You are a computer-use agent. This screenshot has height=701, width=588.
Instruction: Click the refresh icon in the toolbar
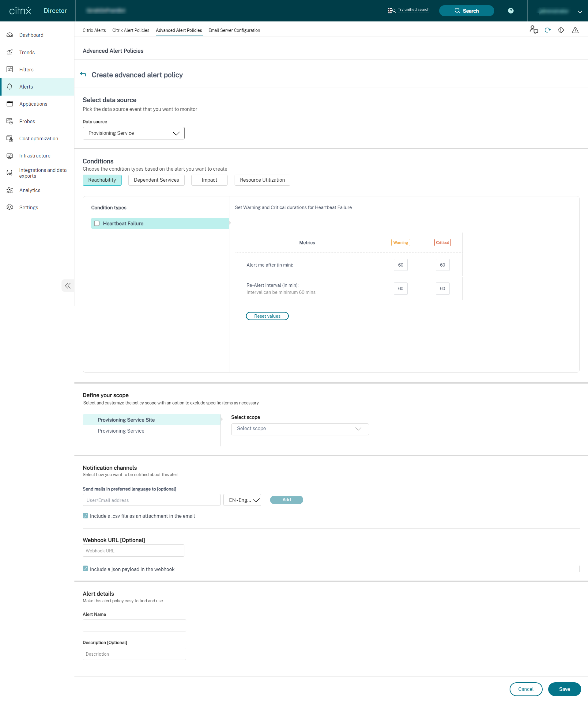547,30
